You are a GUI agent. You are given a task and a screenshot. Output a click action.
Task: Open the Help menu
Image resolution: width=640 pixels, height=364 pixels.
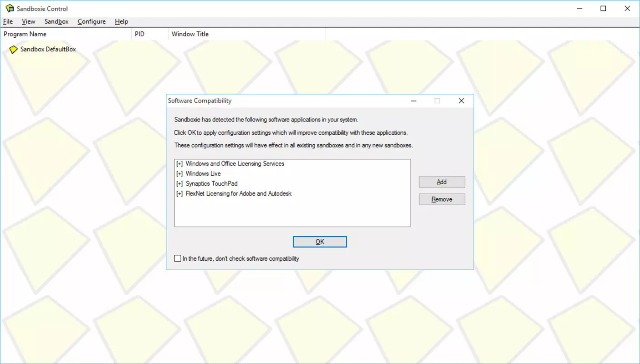[x=121, y=21]
